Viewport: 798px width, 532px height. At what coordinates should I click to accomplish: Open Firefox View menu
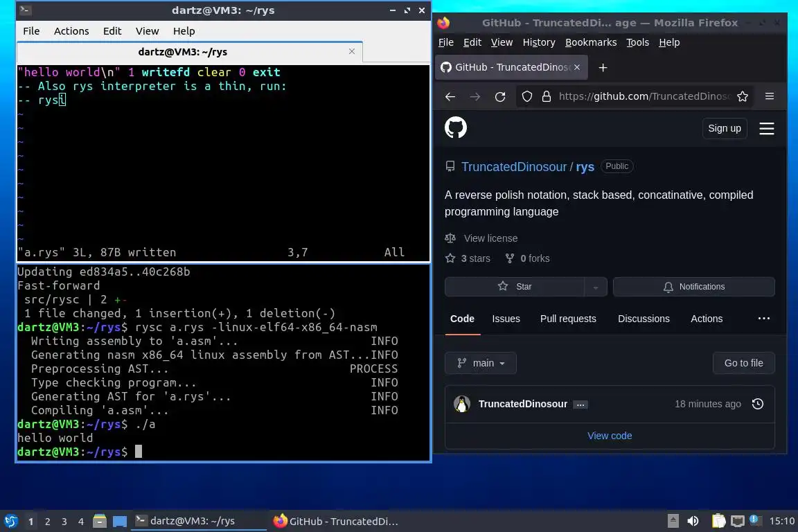(x=502, y=42)
